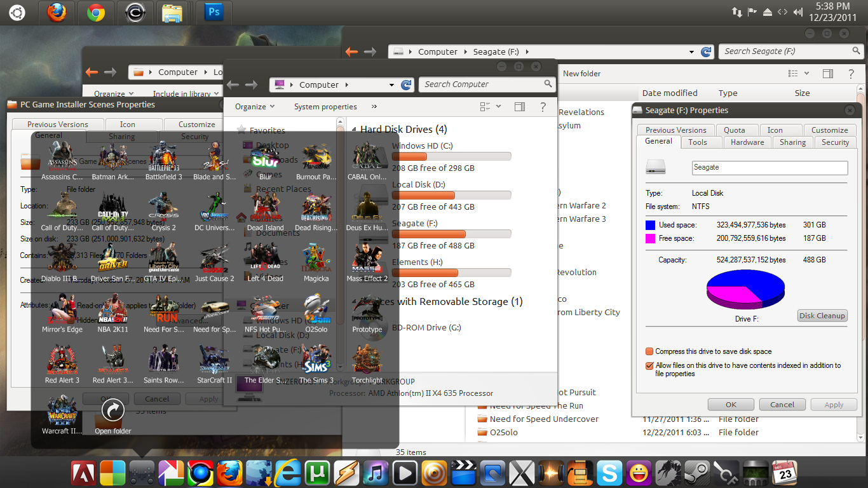Click the Open folder arrow icon
Image resolution: width=868 pixels, height=488 pixels.
[x=112, y=410]
